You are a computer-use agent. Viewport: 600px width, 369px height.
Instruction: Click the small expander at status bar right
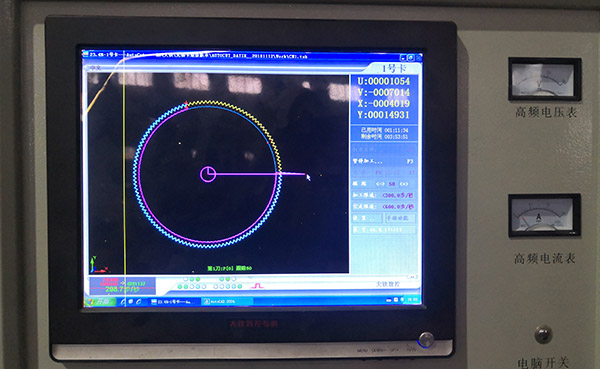[x=412, y=276]
